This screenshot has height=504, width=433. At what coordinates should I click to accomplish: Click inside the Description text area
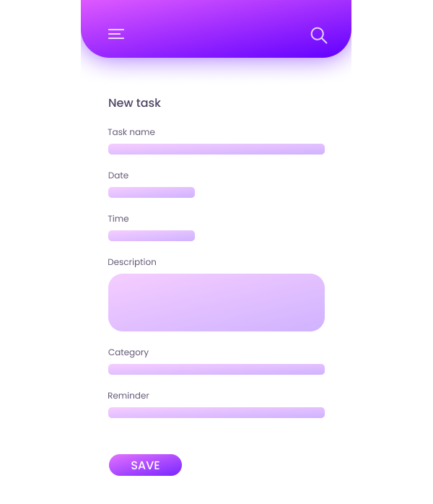click(x=216, y=303)
